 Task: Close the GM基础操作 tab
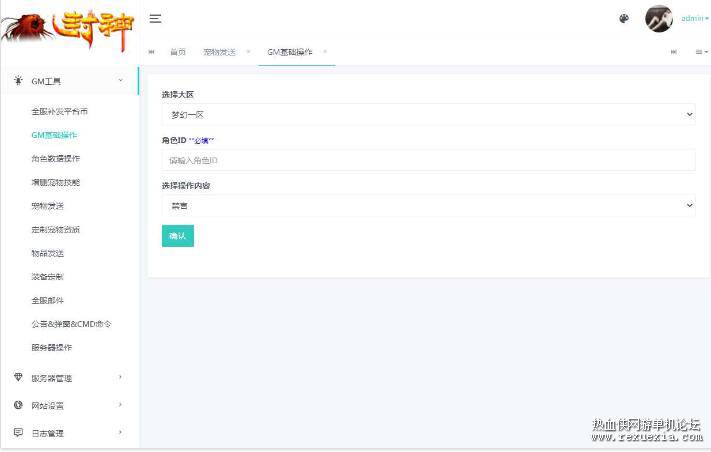pos(325,52)
